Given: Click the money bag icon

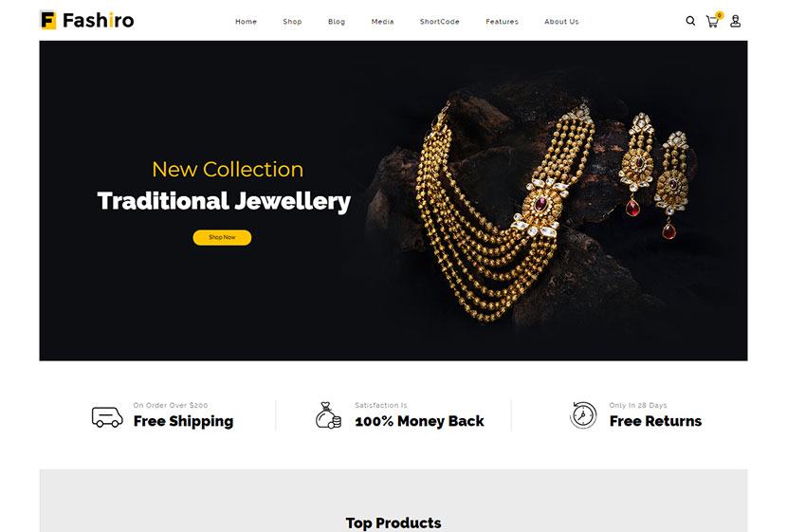Looking at the screenshot, I should pos(328,415).
